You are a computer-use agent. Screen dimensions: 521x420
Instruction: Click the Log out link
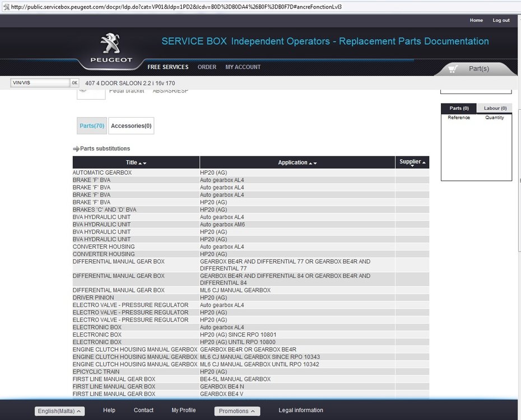point(501,20)
